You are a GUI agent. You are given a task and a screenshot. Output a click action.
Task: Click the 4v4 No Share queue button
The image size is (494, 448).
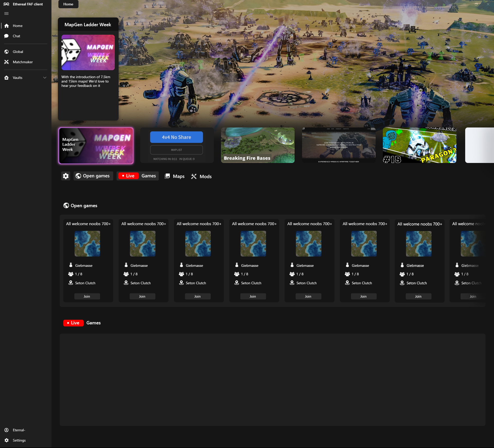pyautogui.click(x=177, y=137)
